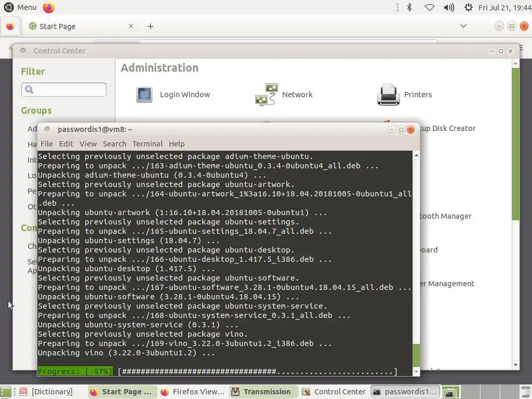This screenshot has width=532, height=399.
Task: Click the Progress 57% indicator text
Action: click(75, 371)
